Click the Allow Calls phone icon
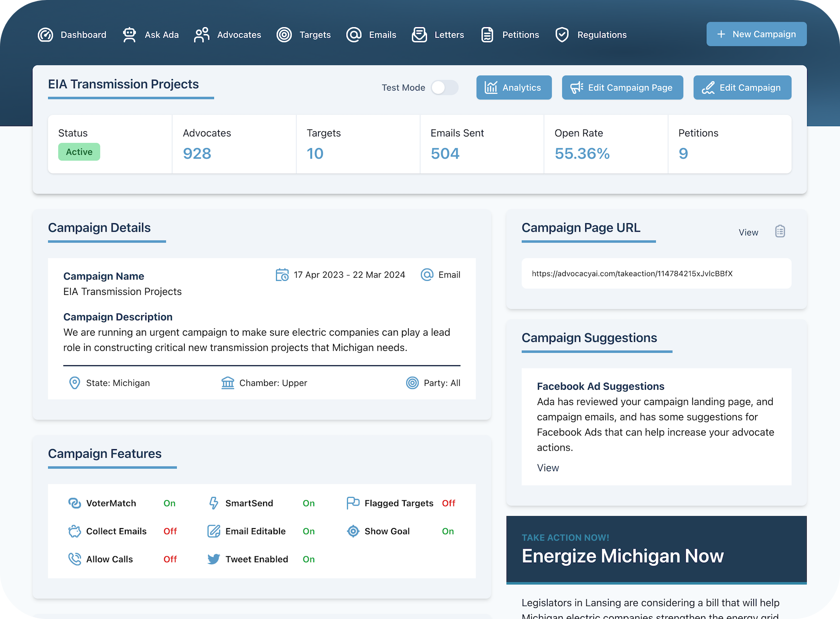 tap(75, 559)
